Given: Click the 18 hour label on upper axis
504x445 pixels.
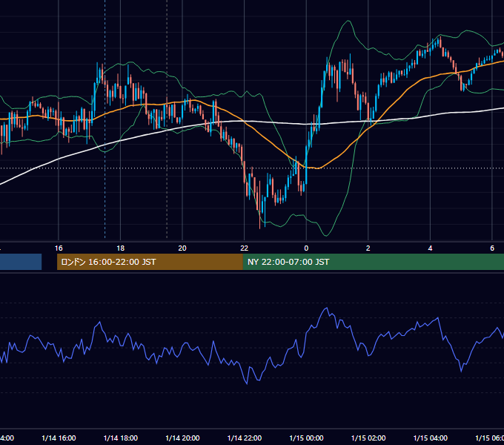Looking at the screenshot, I should (x=121, y=248).
